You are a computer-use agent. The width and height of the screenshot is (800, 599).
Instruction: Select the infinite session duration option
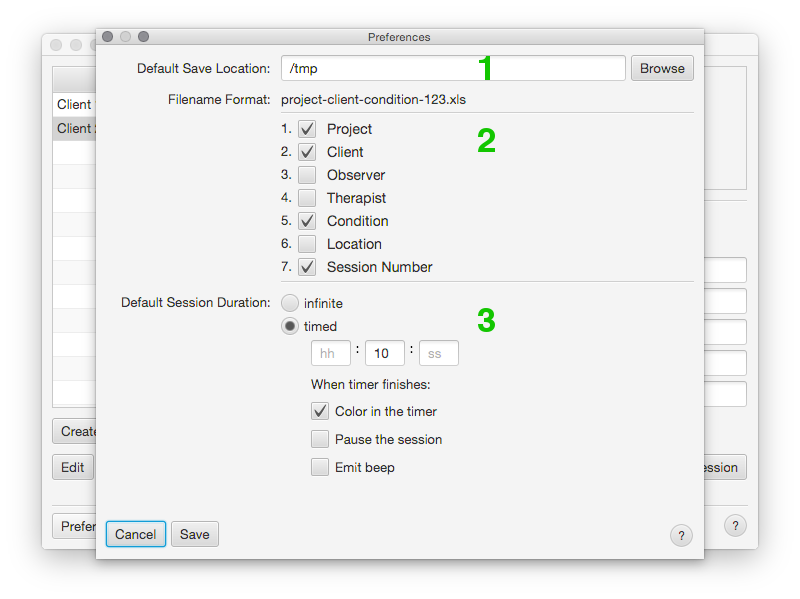point(290,303)
